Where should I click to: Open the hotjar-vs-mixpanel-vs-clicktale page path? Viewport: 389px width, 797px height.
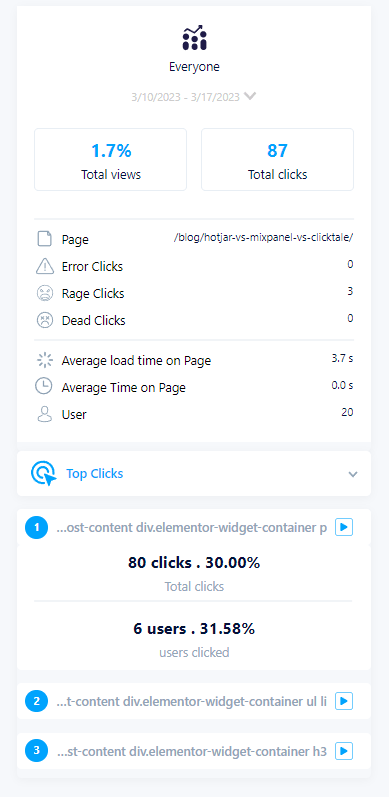[263, 238]
